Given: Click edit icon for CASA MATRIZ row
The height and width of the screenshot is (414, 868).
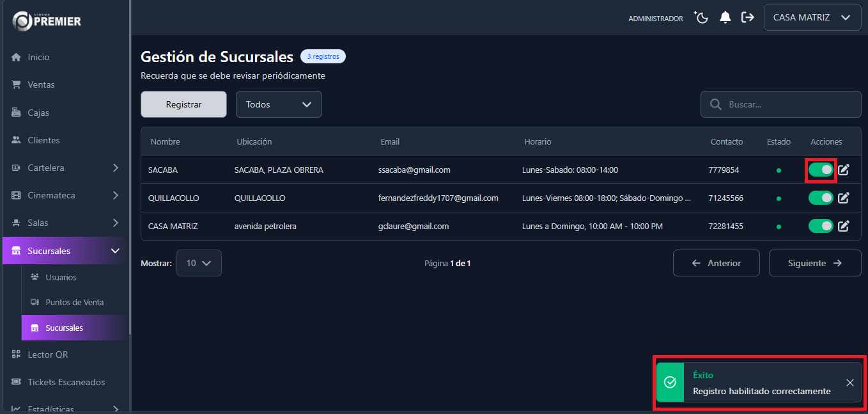Looking at the screenshot, I should (844, 226).
